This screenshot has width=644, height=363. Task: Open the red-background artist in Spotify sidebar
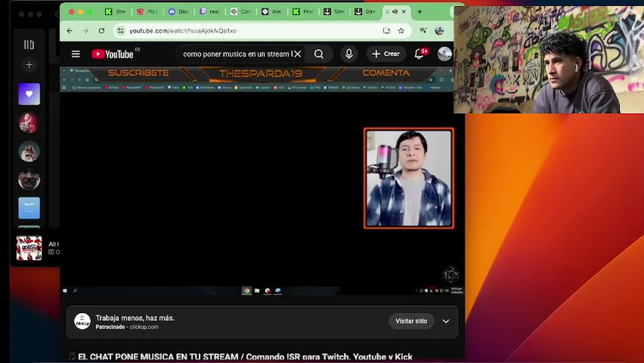click(29, 123)
